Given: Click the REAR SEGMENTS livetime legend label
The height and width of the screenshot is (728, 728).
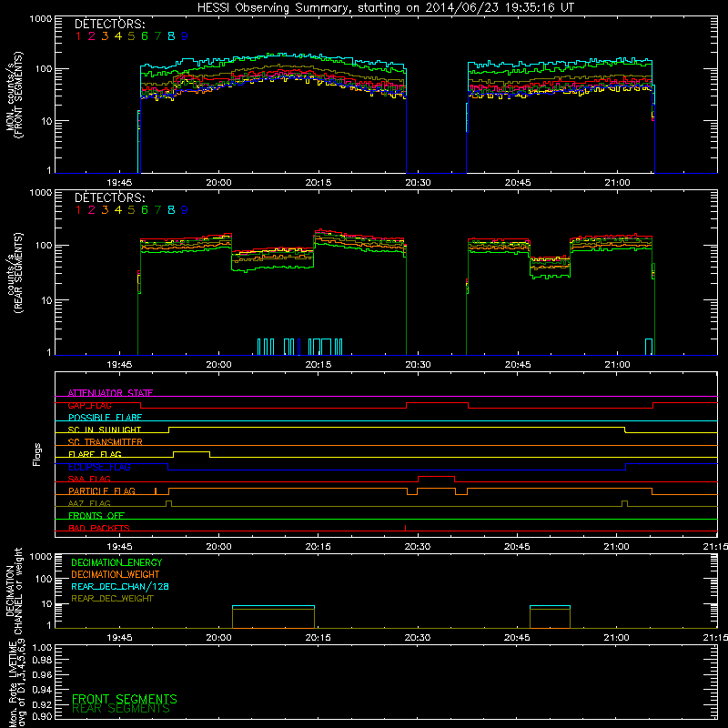Looking at the screenshot, I should click(121, 709).
